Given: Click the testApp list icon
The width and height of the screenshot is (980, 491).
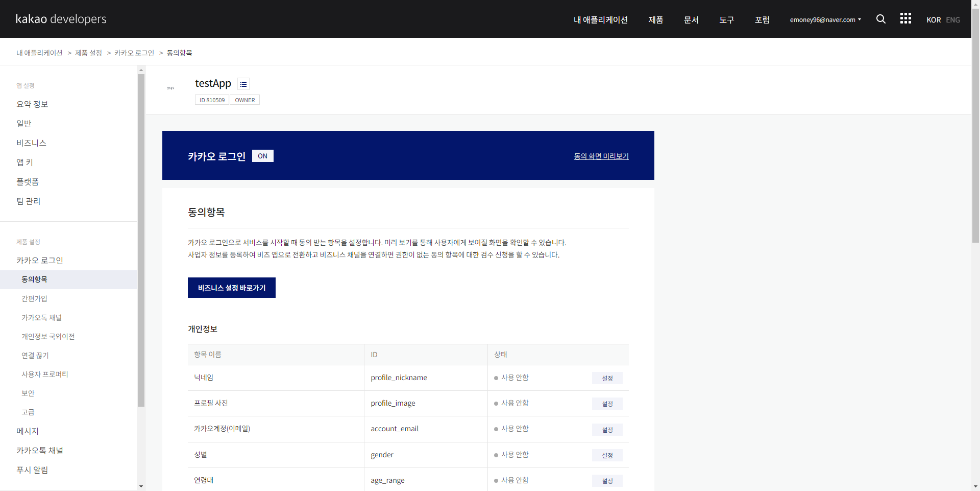Looking at the screenshot, I should [x=243, y=84].
